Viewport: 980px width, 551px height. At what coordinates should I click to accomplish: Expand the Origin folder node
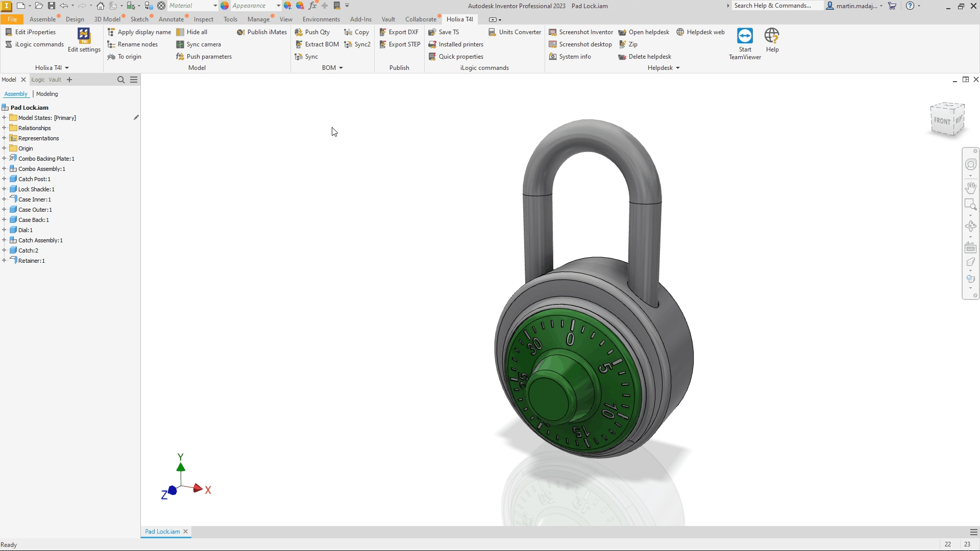pyautogui.click(x=4, y=148)
